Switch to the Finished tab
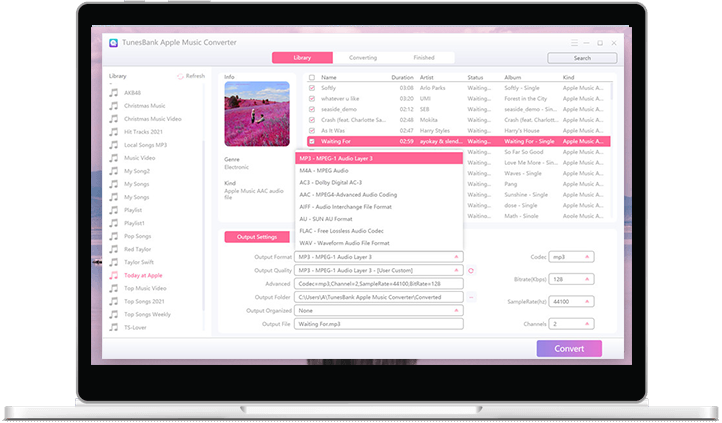The width and height of the screenshot is (722, 423). click(424, 58)
